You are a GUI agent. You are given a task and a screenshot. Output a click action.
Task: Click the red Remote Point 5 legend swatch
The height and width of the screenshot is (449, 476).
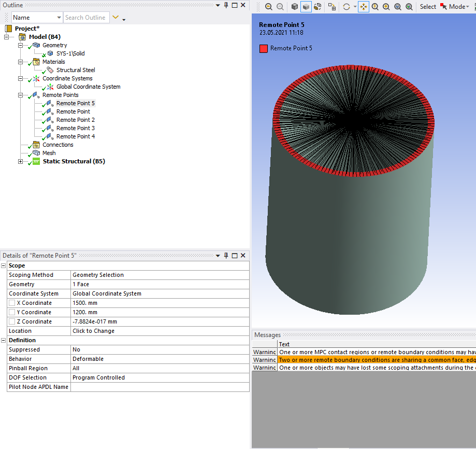(264, 48)
